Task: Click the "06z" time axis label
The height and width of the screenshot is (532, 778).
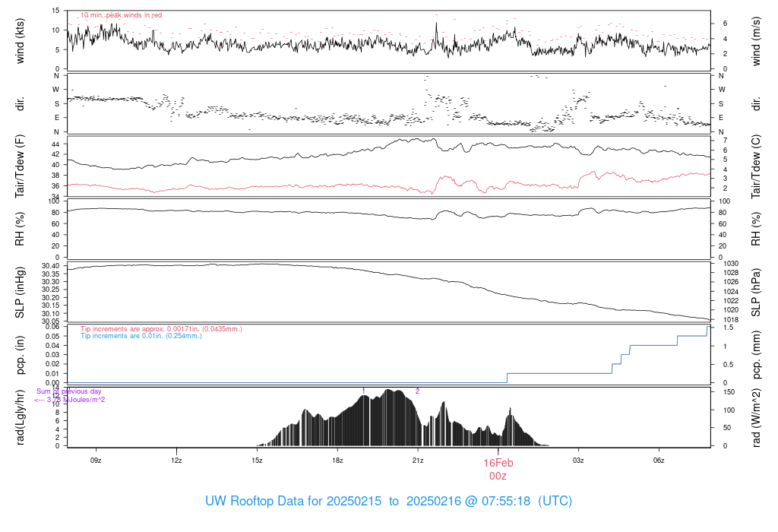Action: 659,461
